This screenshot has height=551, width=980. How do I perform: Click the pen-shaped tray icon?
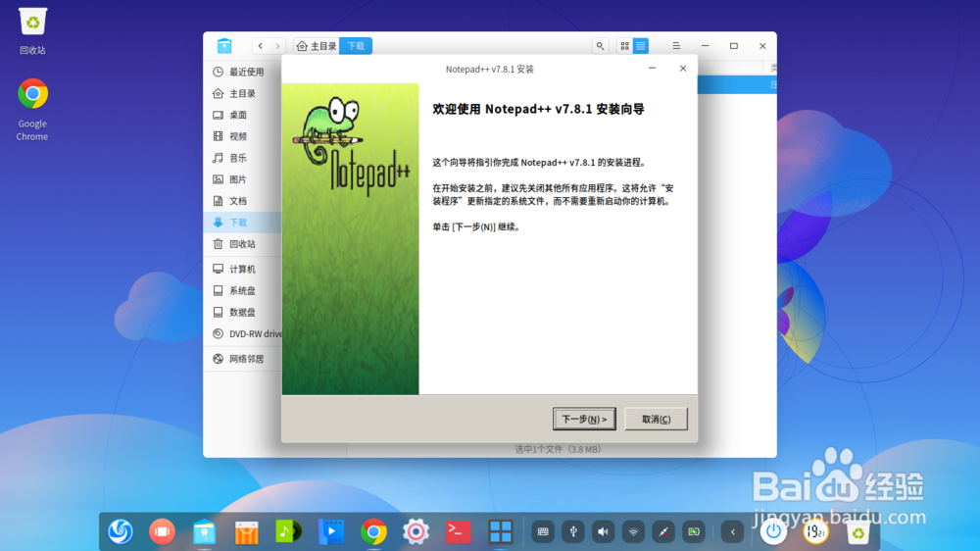(x=663, y=531)
